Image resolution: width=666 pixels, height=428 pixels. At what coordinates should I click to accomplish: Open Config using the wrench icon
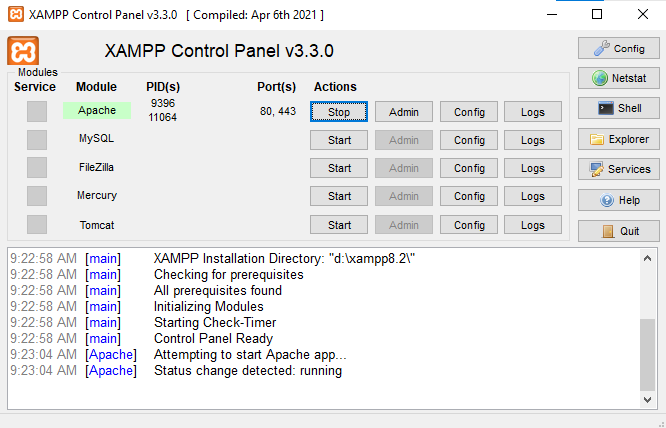pyautogui.click(x=601, y=48)
